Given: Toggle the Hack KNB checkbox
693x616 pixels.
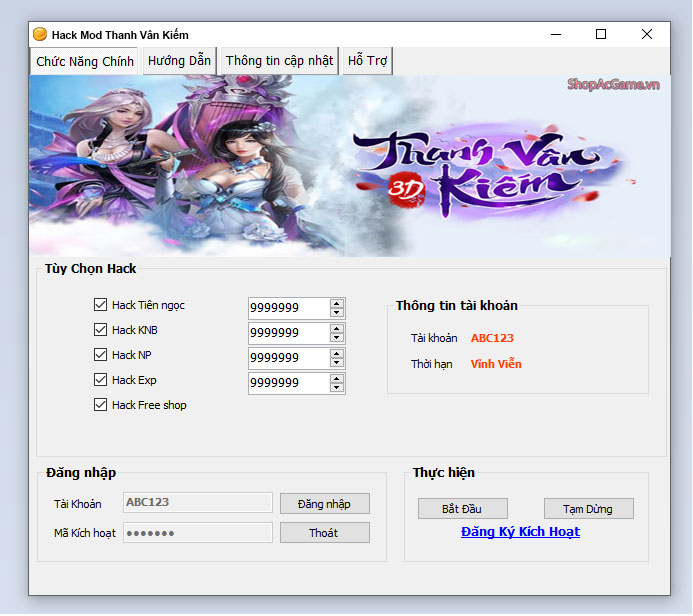Looking at the screenshot, I should pyautogui.click(x=100, y=330).
